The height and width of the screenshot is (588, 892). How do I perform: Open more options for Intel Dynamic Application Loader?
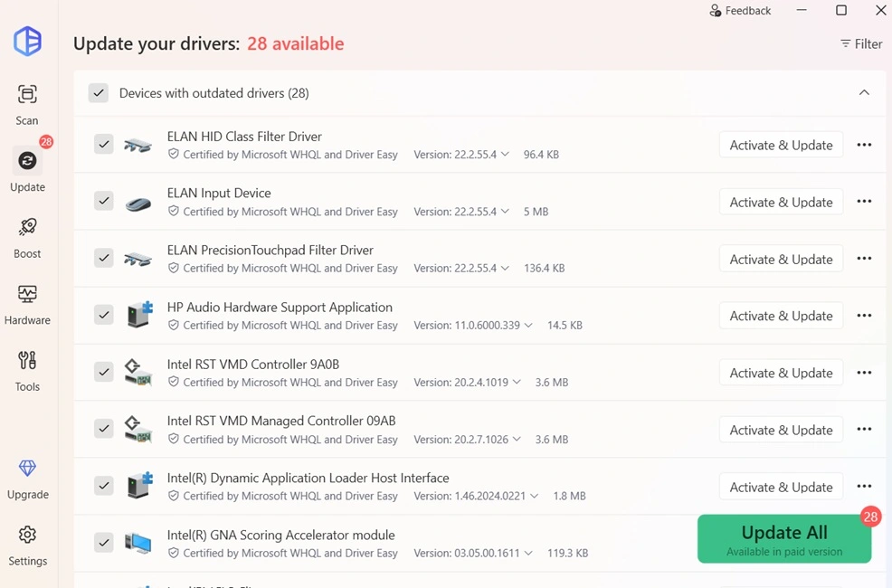coord(864,486)
